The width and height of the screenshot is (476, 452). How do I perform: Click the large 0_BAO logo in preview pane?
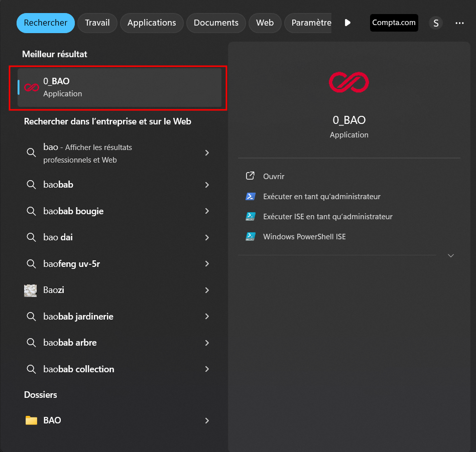349,82
